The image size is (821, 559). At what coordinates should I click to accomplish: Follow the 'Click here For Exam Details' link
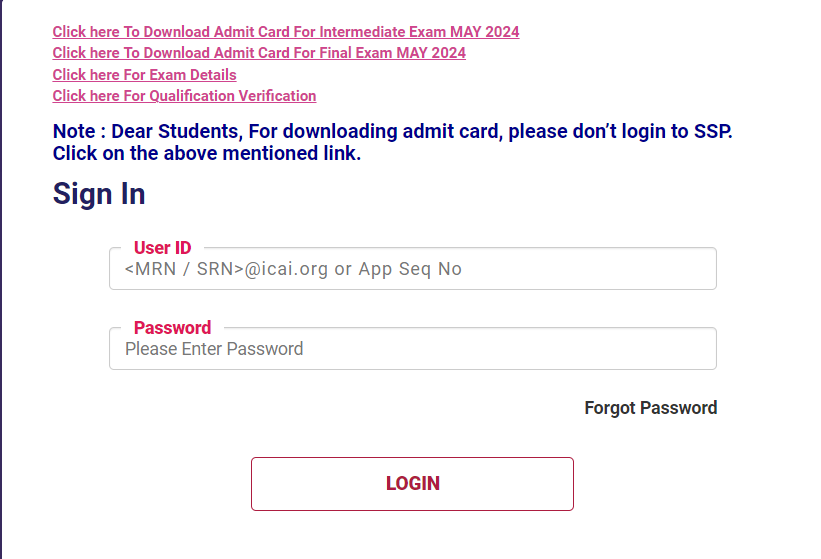[x=144, y=75]
